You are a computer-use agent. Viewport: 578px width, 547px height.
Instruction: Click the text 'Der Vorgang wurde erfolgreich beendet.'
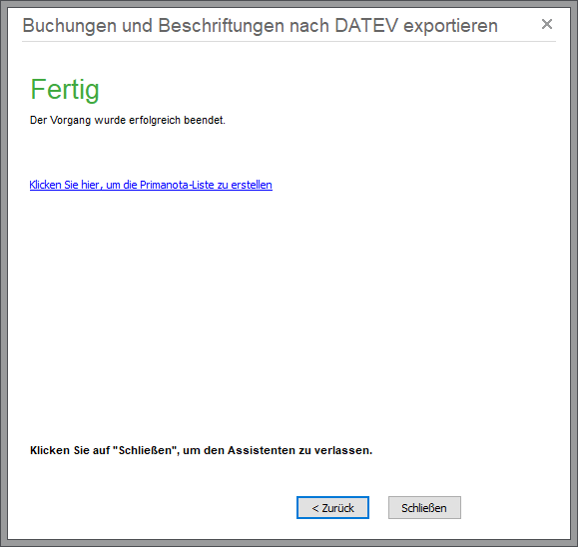click(128, 120)
